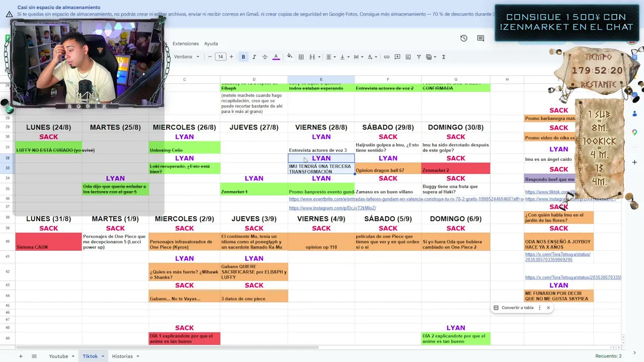
Task: Expand the merge cells options arrow
Action: 319,57
